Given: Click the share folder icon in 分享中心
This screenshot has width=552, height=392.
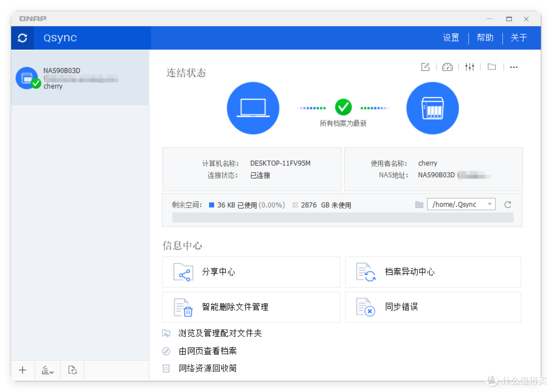Looking at the screenshot, I should 183,272.
